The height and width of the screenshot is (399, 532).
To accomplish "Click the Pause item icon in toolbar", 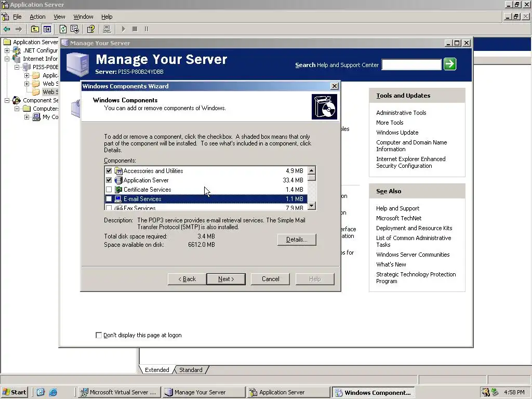I will tap(147, 29).
